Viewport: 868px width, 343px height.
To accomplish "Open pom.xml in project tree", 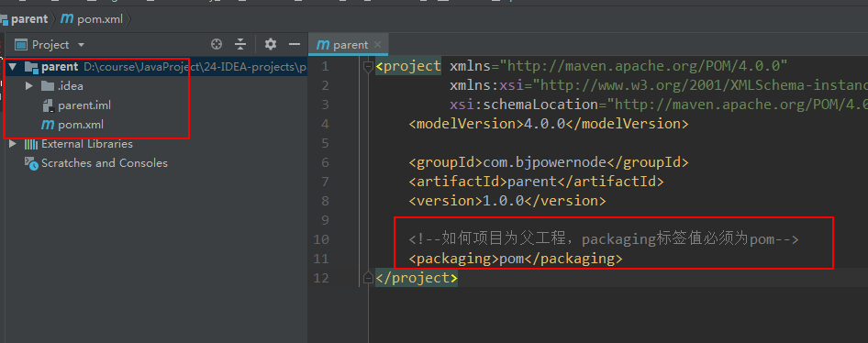I will [81, 125].
